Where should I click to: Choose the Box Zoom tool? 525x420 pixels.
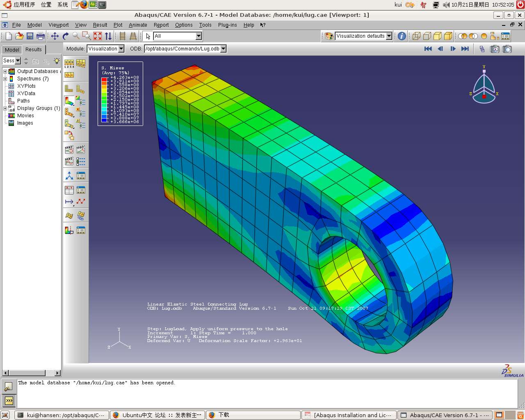click(x=87, y=36)
